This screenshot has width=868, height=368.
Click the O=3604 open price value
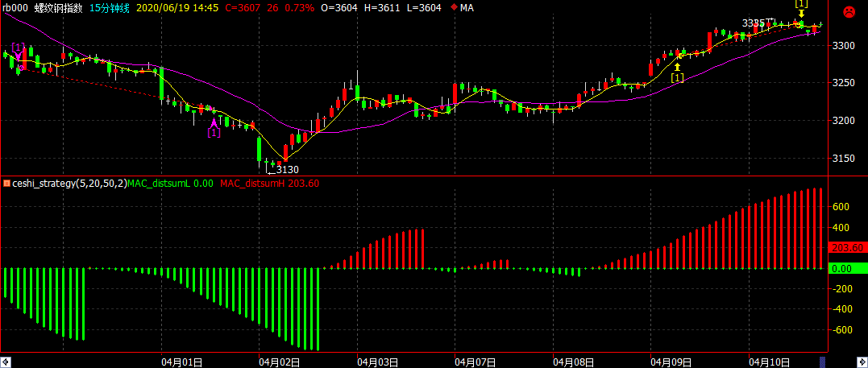coord(340,8)
